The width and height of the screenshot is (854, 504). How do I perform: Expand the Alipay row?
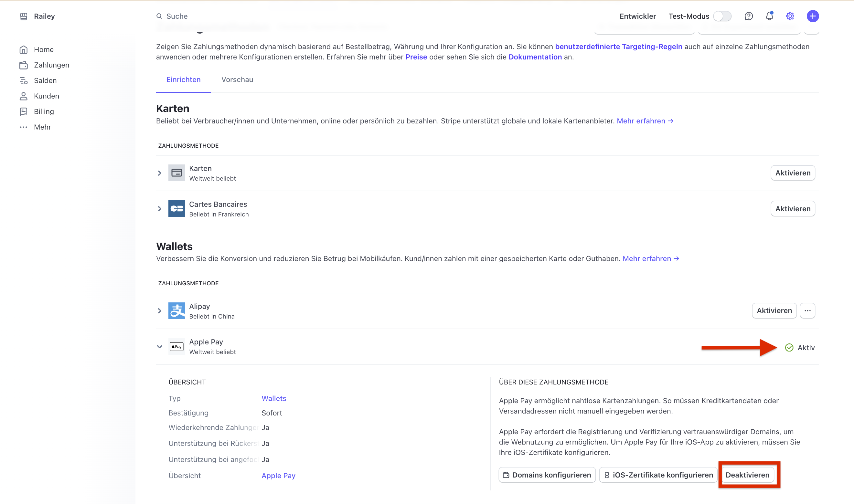160,311
